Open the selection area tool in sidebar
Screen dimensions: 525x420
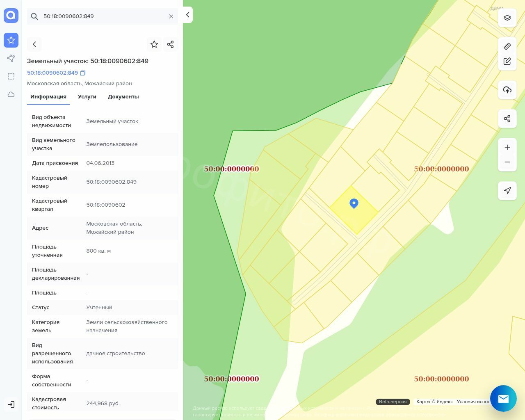(11, 76)
